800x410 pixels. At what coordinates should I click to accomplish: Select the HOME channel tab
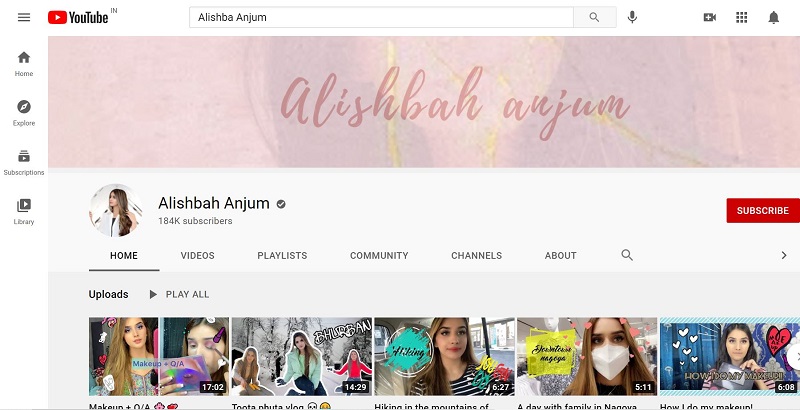coord(124,255)
